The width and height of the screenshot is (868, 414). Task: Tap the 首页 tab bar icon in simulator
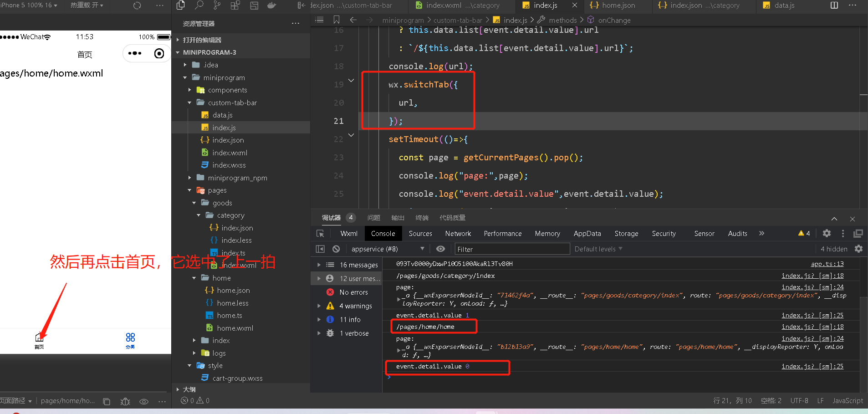coord(39,340)
